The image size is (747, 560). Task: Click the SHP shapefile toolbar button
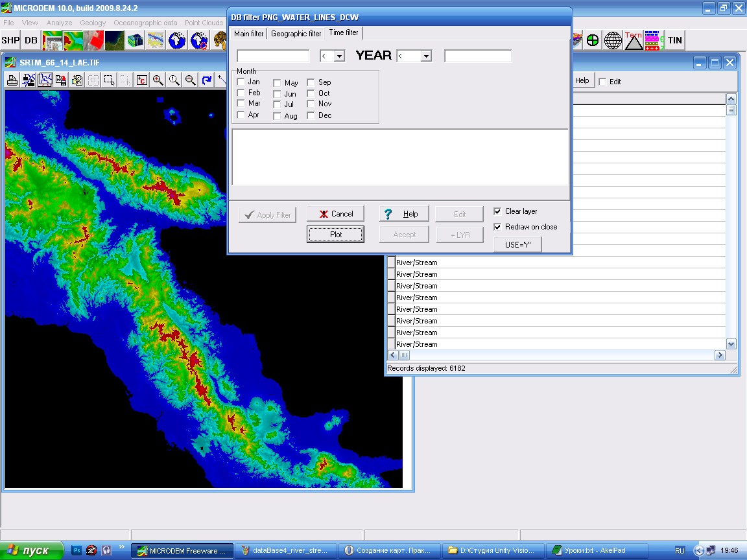pyautogui.click(x=10, y=40)
